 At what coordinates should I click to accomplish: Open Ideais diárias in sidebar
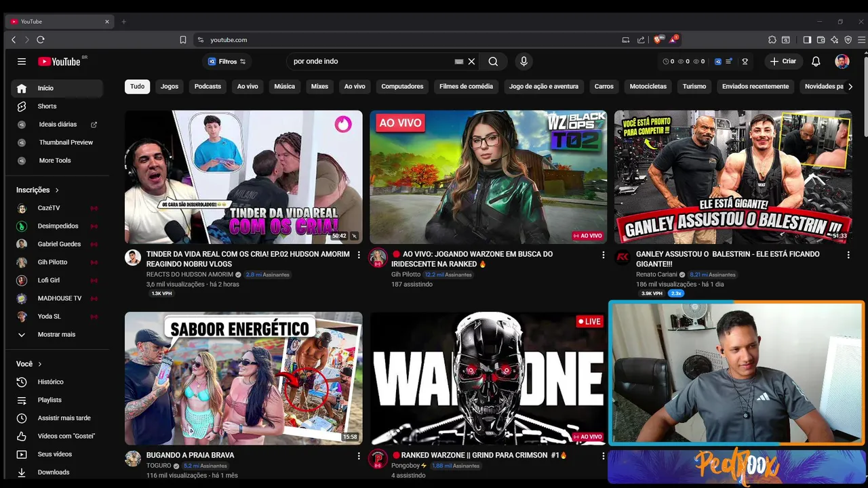tap(57, 125)
